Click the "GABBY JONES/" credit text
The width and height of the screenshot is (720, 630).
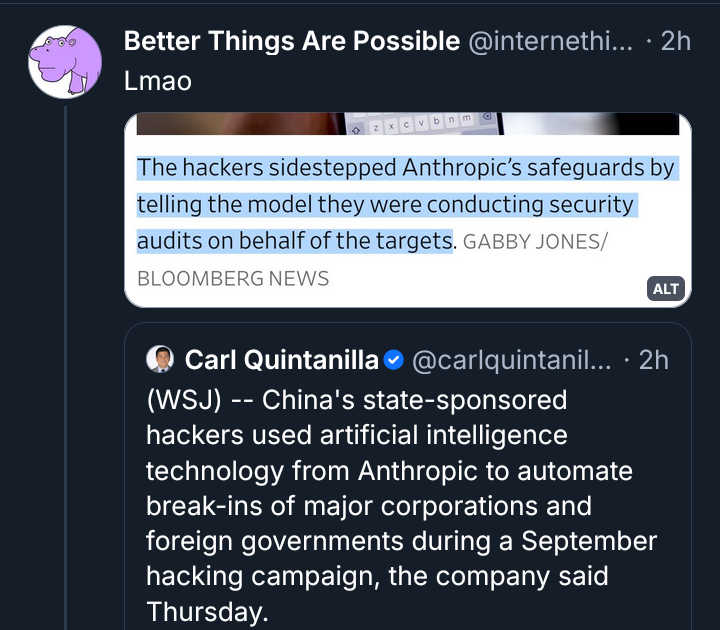click(535, 242)
